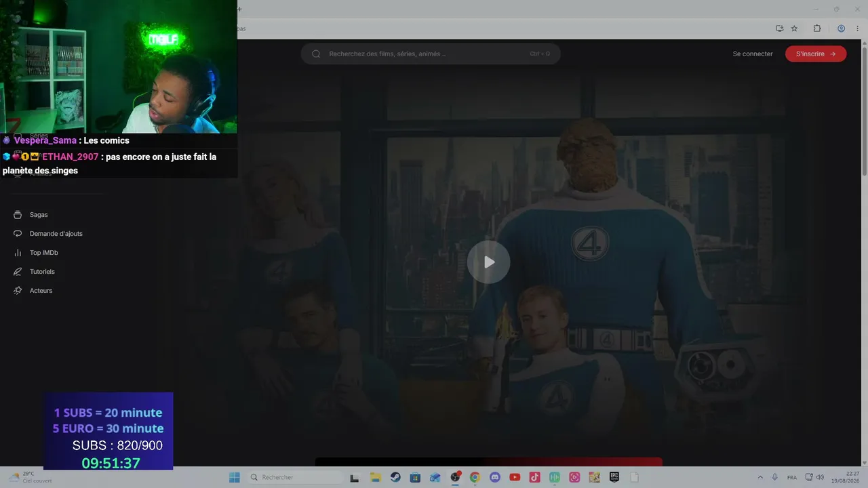
Task: Open the Chrome three-dot menu
Action: coord(857,28)
